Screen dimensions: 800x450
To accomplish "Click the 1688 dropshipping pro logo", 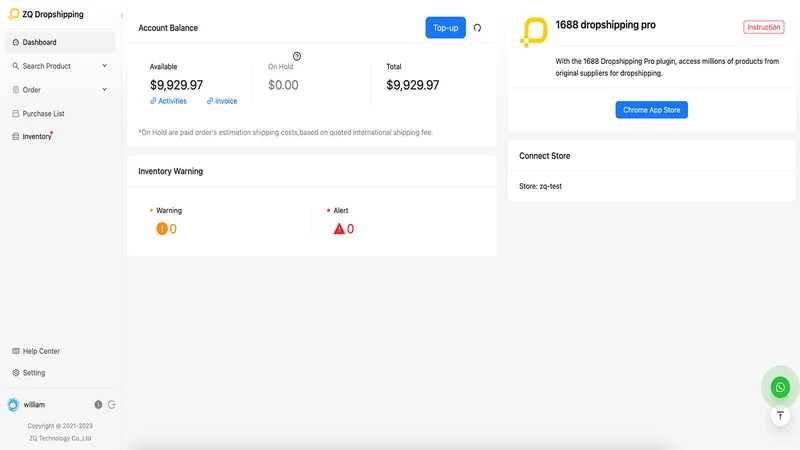I will click(x=534, y=32).
